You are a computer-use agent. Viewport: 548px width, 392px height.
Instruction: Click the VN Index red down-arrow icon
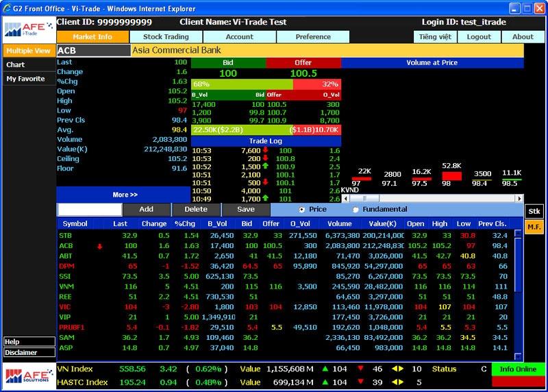[x=361, y=369]
